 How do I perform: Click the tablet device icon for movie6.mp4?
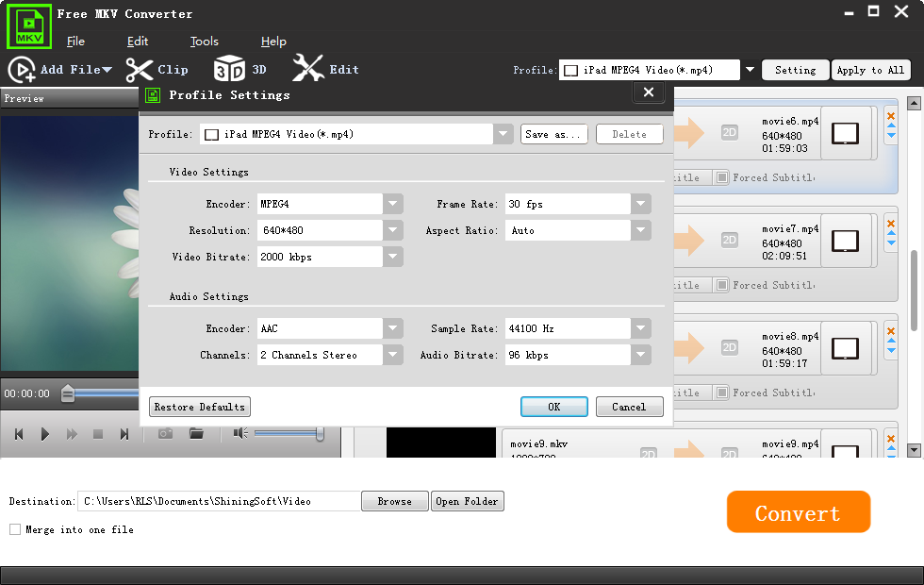pos(845,133)
